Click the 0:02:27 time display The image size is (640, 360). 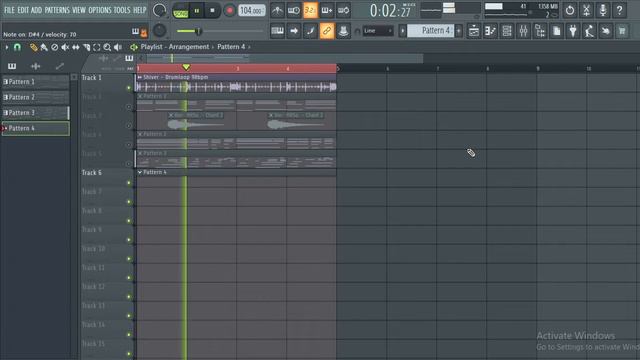391,11
